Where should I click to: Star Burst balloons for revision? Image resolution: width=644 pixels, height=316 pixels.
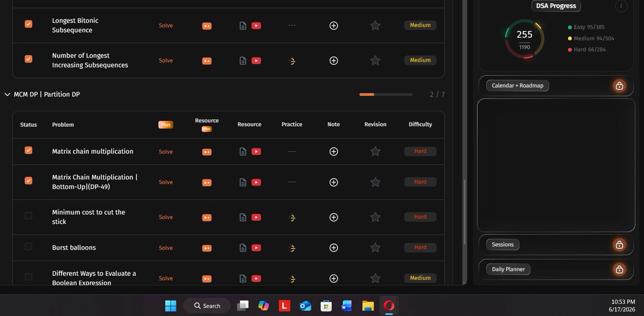click(375, 248)
